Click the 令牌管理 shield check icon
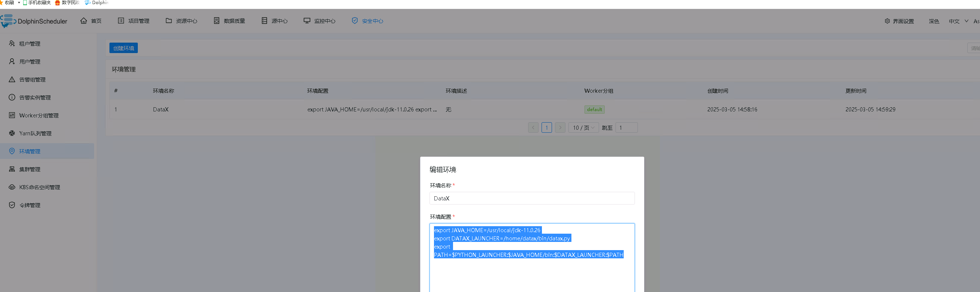This screenshot has width=980, height=292. (x=12, y=205)
